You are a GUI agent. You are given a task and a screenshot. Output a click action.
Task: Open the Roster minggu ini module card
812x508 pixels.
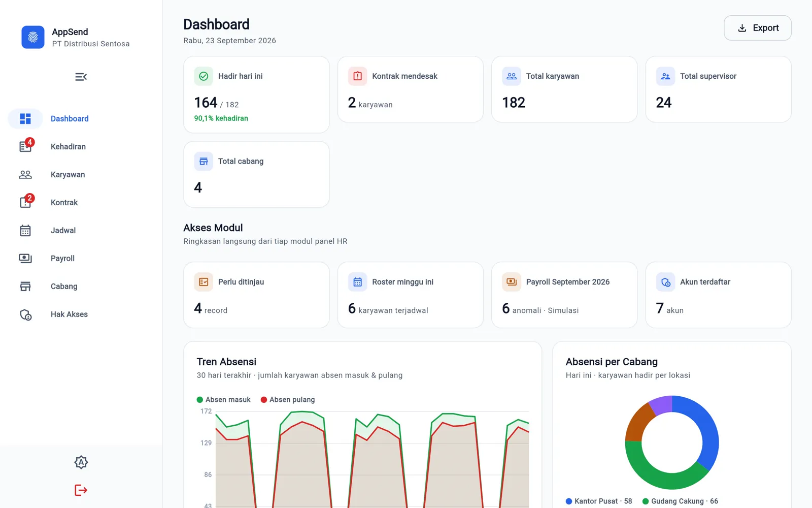point(410,295)
